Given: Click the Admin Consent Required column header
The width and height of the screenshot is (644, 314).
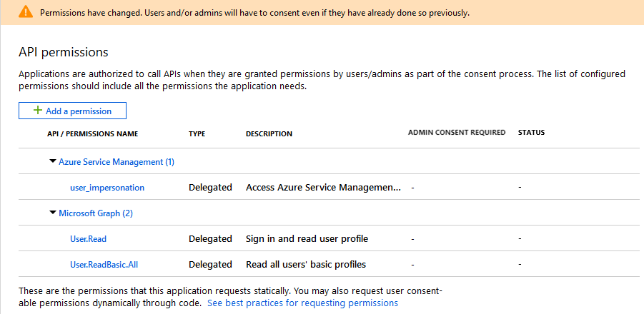Looking at the screenshot, I should tap(456, 133).
